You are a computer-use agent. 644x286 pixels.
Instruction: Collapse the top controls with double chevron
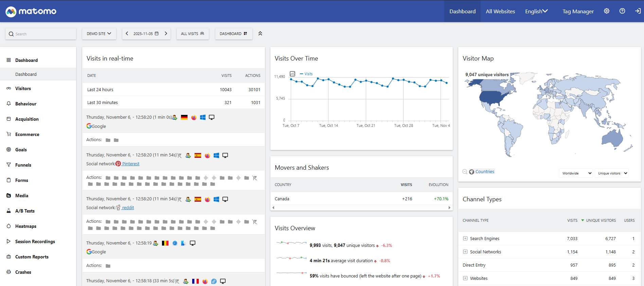point(260,34)
